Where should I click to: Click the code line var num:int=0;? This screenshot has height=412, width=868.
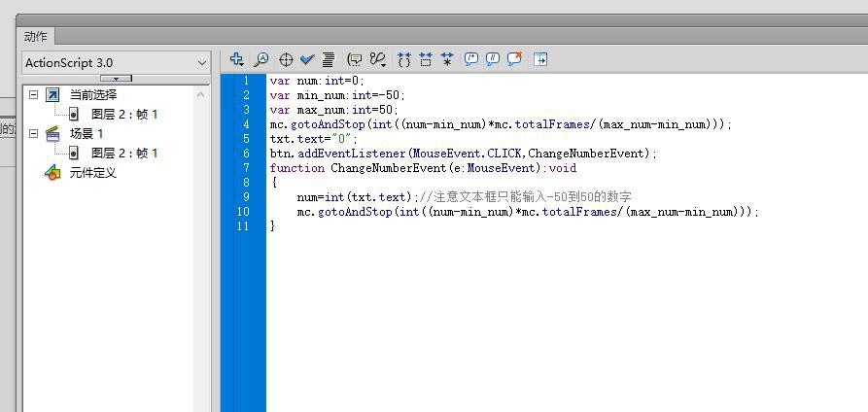pyautogui.click(x=317, y=81)
